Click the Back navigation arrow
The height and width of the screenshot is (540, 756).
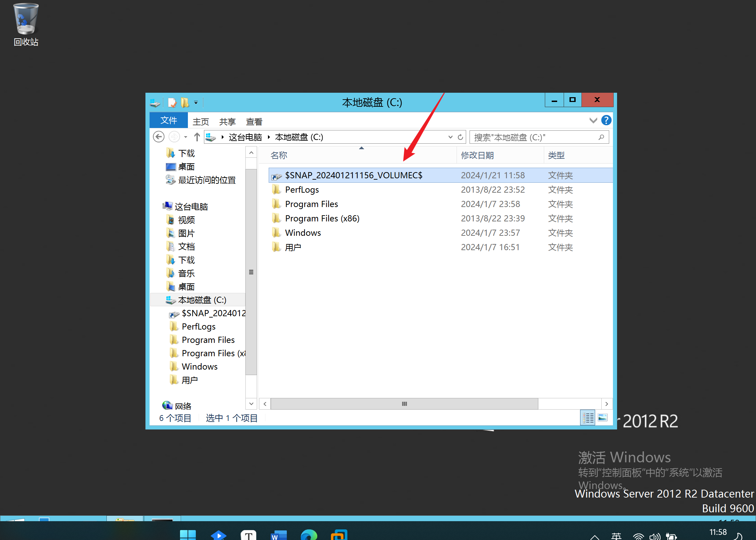tap(158, 137)
